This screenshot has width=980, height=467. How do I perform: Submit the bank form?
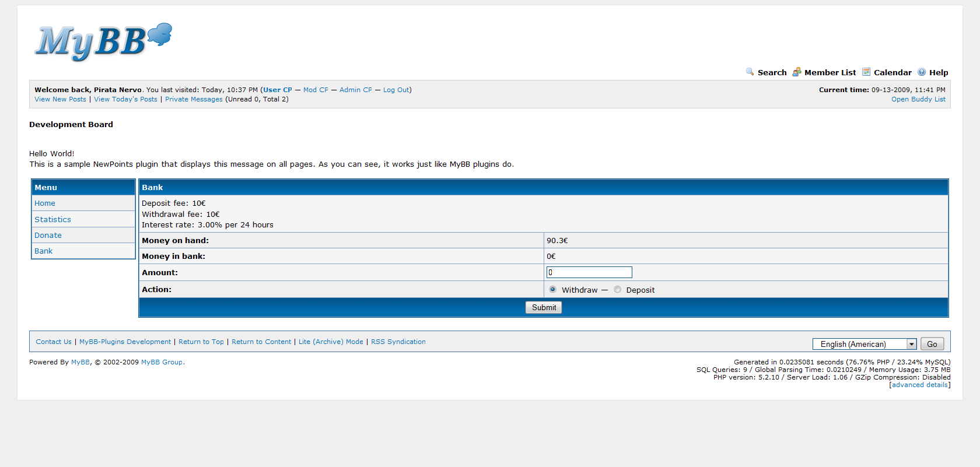[544, 307]
